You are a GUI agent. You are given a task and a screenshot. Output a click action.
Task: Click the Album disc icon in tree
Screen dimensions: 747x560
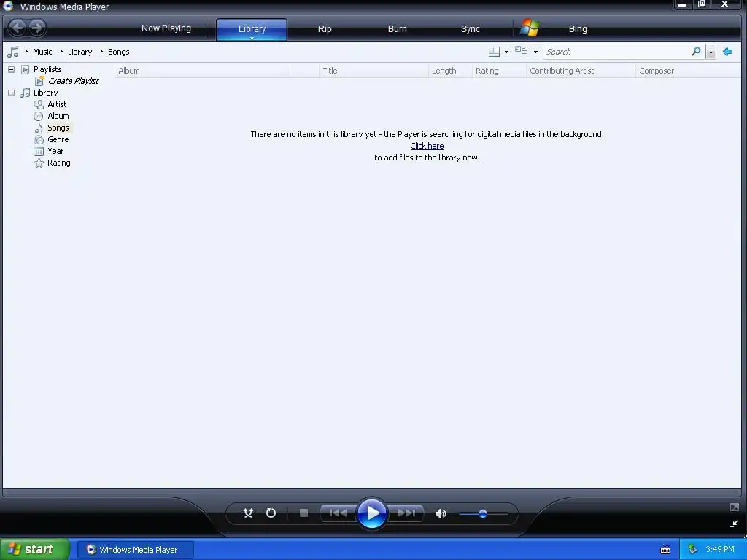click(39, 116)
